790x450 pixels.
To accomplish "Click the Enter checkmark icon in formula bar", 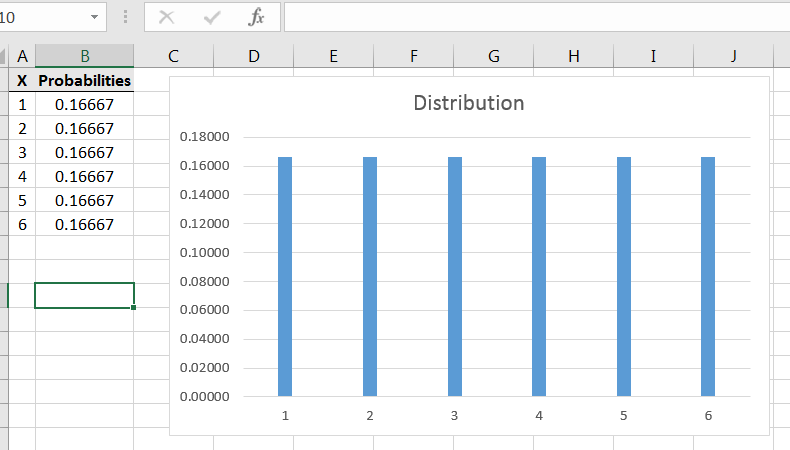I will coord(212,17).
